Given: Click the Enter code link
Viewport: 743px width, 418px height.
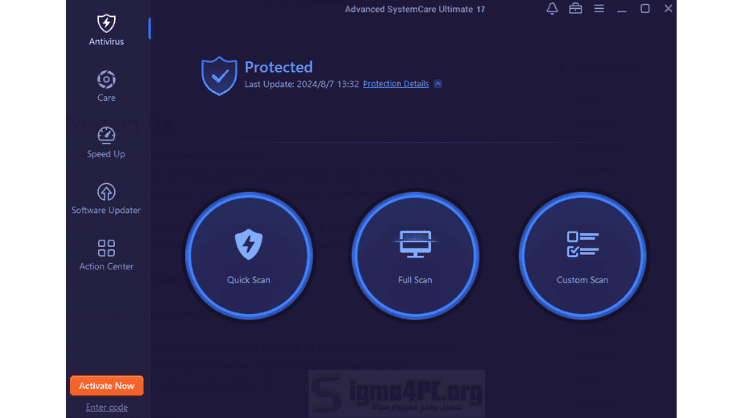Looking at the screenshot, I should [x=106, y=407].
